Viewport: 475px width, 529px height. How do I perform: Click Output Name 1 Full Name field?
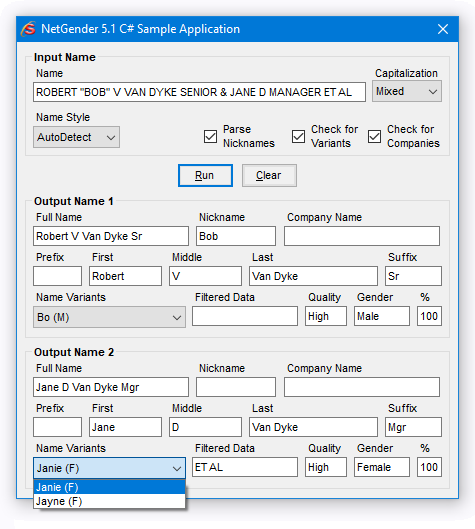pos(111,236)
